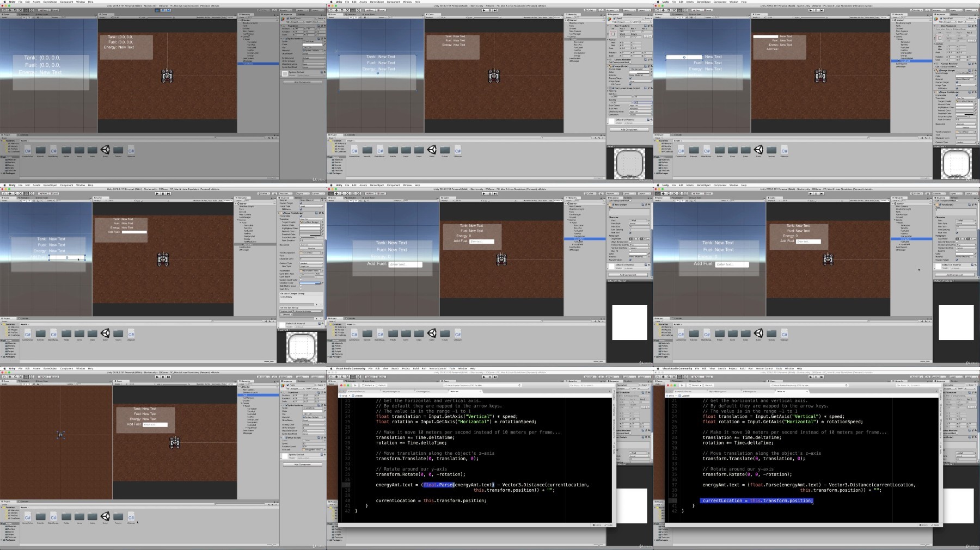980x550 pixels.
Task: Click Sprite Renderer settings gear in top-left frame
Action: pyautogui.click(x=325, y=39)
